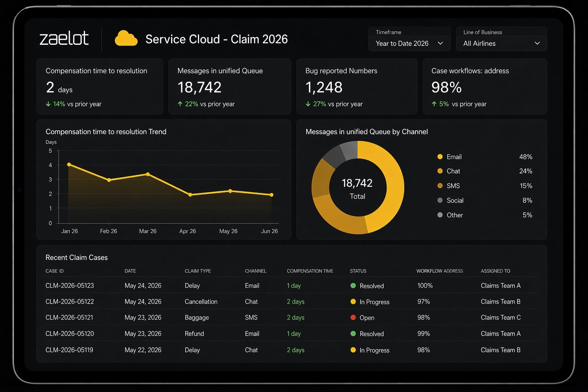Click the 24% Chat percentage value

pos(526,171)
